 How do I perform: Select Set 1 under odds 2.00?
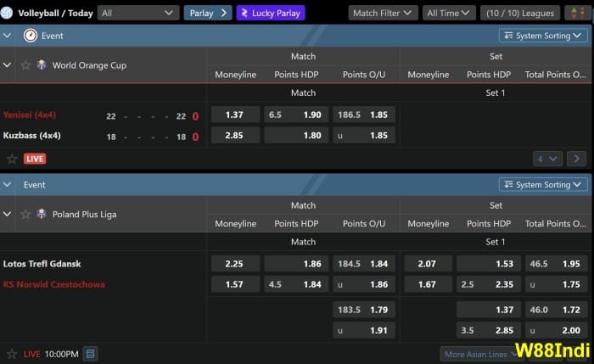point(556,330)
